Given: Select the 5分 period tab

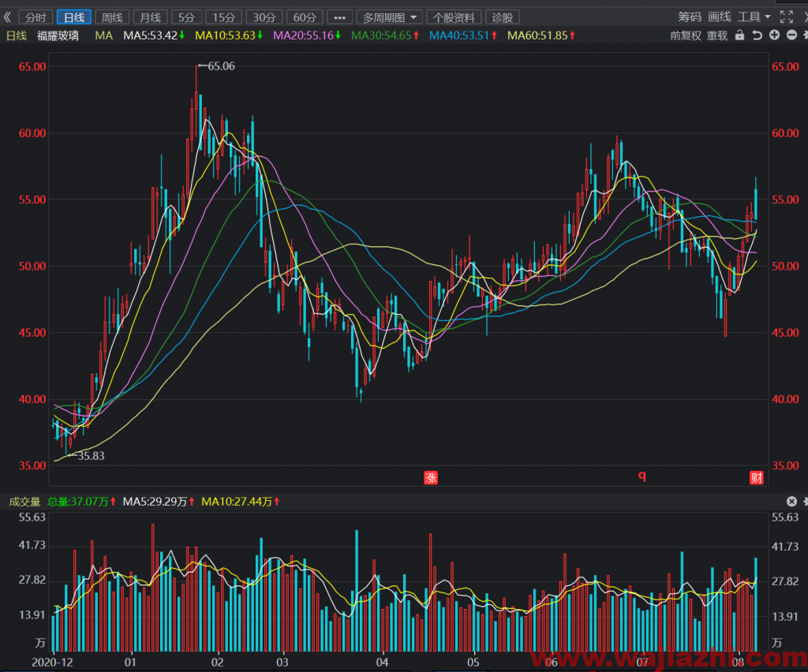Looking at the screenshot, I should 186,17.
